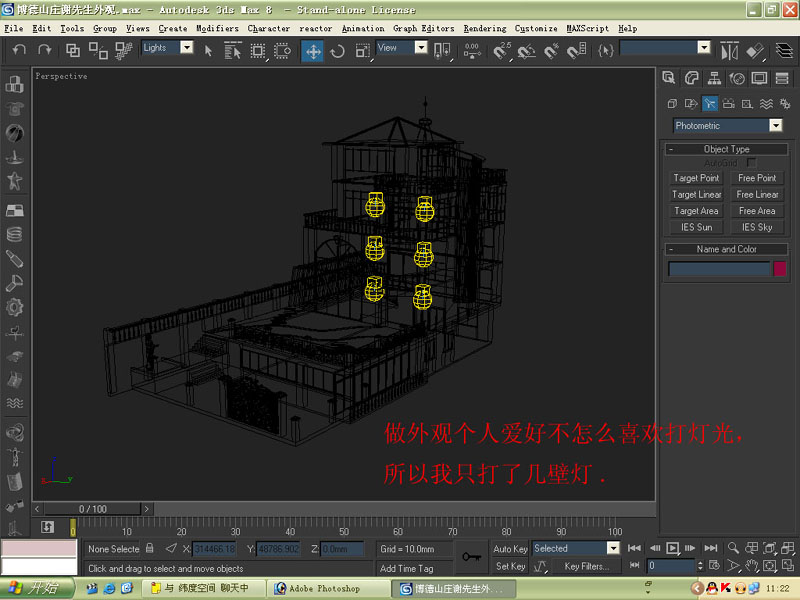The image size is (800, 600).
Task: Click the frame number spinner arrows
Action: point(700,565)
